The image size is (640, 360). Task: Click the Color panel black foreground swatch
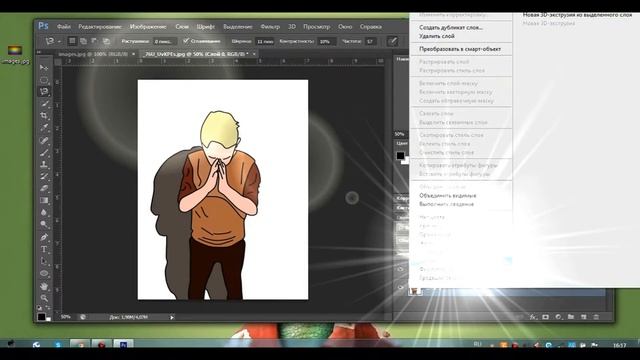coord(400,156)
